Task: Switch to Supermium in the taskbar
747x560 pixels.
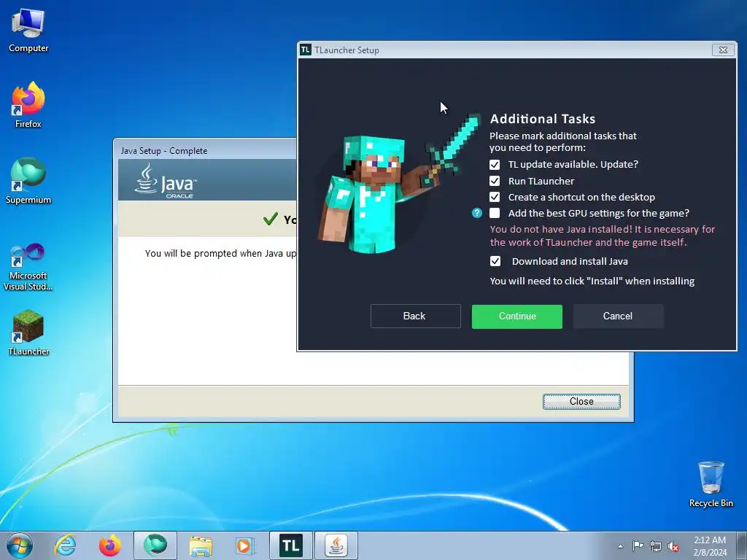Action: pyautogui.click(x=155, y=545)
